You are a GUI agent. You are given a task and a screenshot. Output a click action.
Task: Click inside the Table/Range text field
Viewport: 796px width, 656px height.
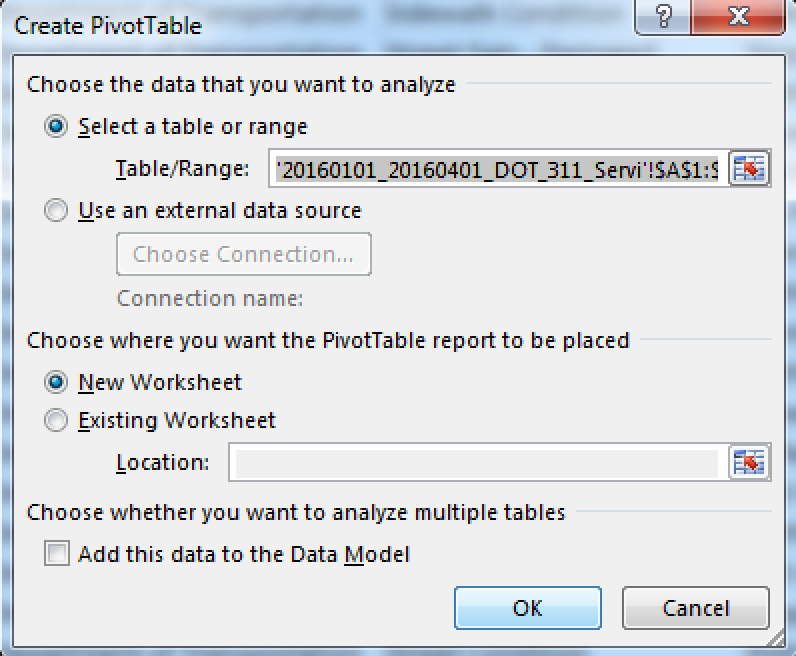pyautogui.click(x=498, y=169)
